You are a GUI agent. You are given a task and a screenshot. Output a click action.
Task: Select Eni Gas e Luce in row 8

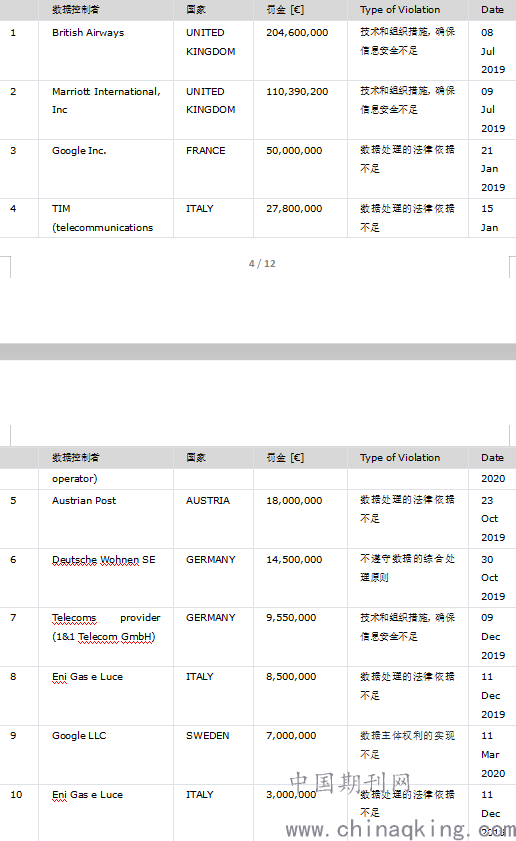pos(87,676)
